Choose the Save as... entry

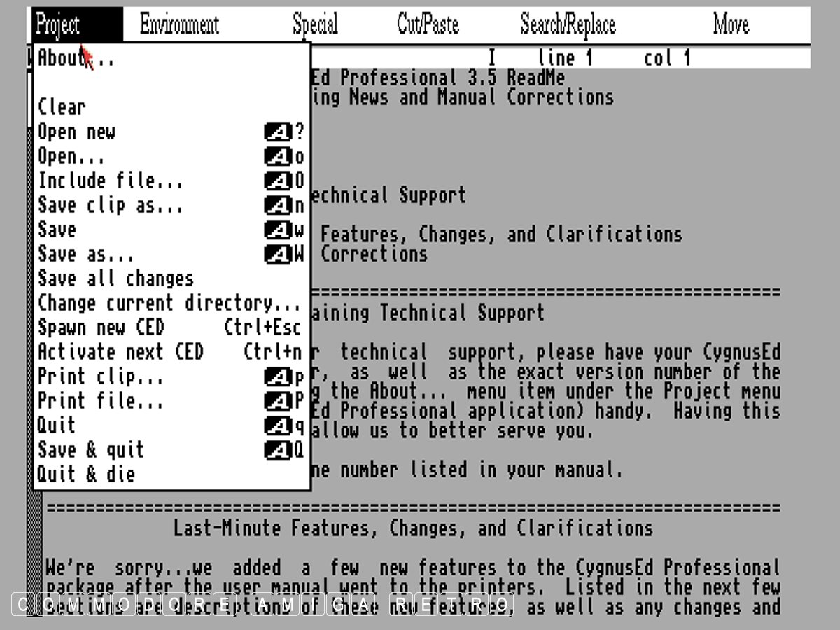click(x=171, y=254)
